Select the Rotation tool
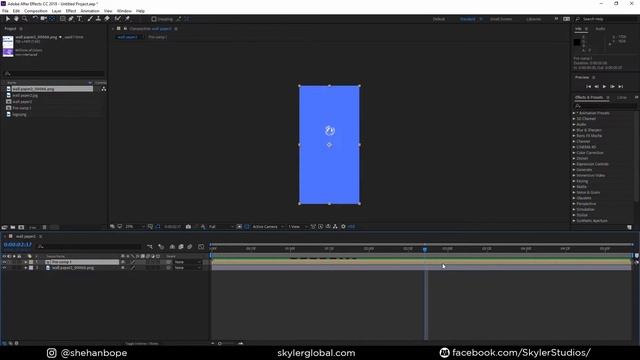This screenshot has width=640, height=360. coord(35,19)
